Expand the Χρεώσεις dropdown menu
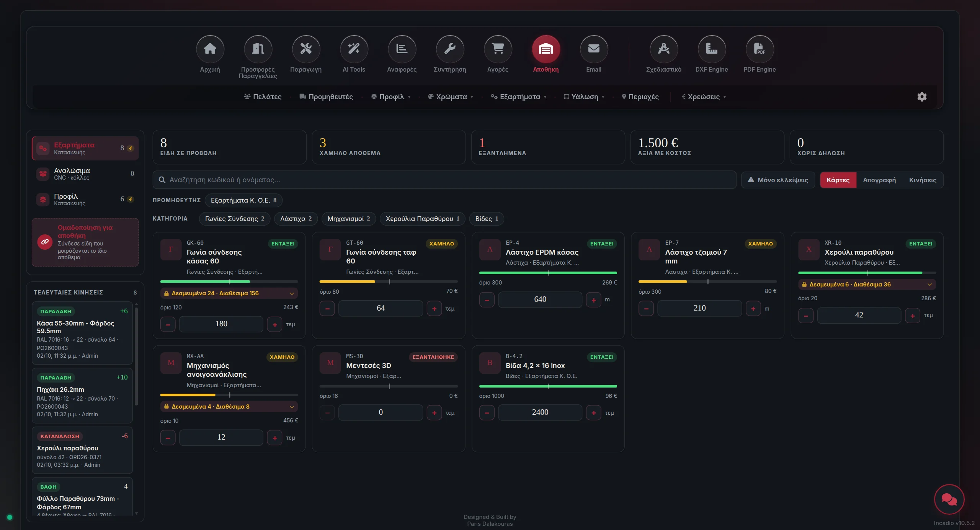This screenshot has height=530, width=980. click(704, 97)
